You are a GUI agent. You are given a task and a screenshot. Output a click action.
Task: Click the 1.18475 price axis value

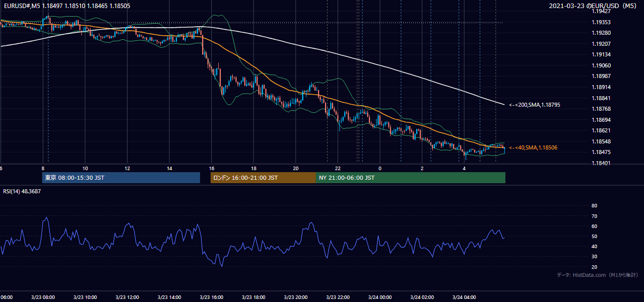pyautogui.click(x=601, y=152)
